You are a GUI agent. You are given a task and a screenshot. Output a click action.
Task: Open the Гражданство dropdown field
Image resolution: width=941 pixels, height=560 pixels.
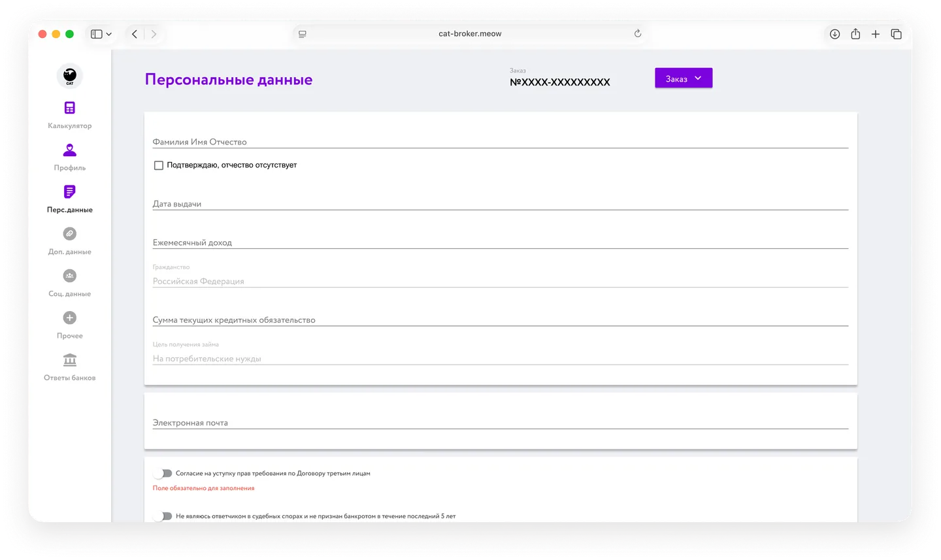click(500, 281)
